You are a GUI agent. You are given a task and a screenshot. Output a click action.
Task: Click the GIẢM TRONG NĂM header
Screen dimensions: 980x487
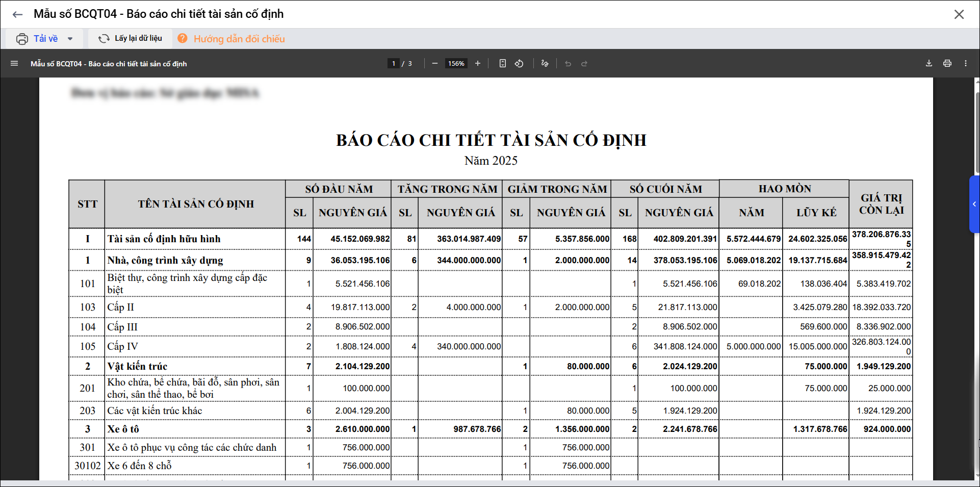(557, 189)
